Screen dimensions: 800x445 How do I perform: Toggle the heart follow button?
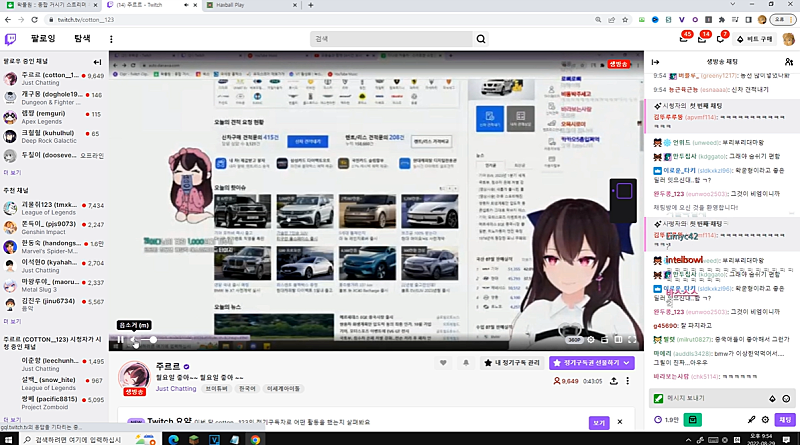(x=444, y=363)
